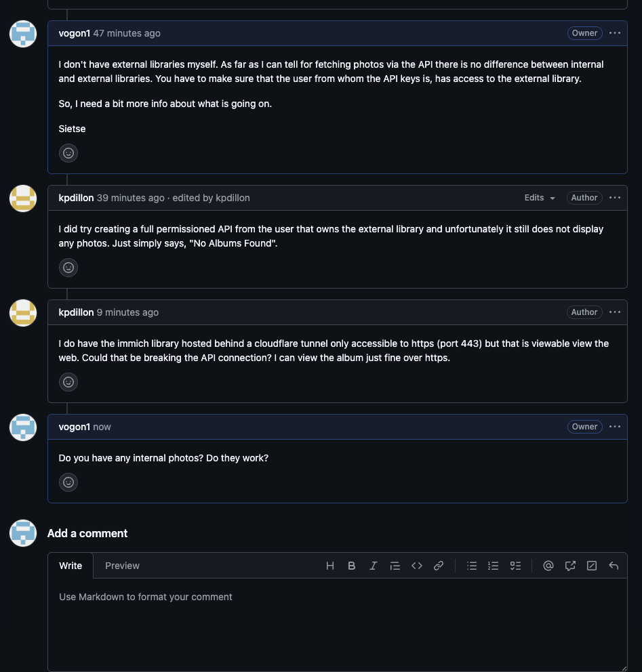Screen dimensions: 642x672
Task: Expand the Edits dropdown on kpdillon's comment
Action: click(540, 198)
